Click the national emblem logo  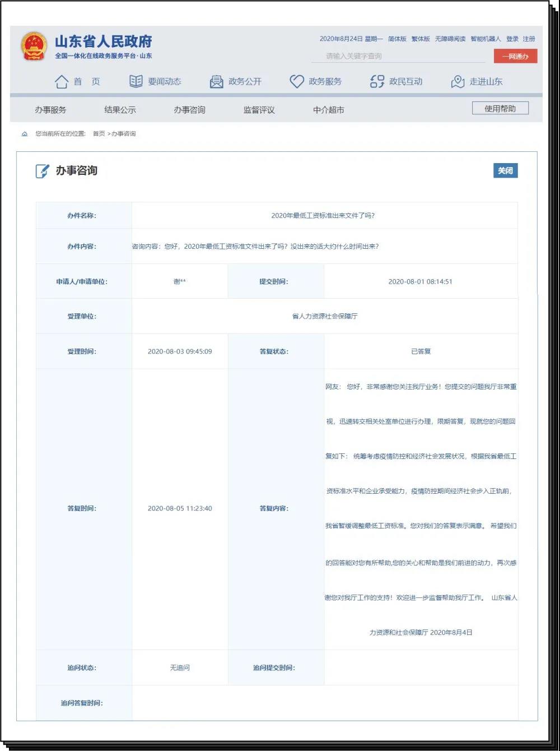(x=34, y=47)
